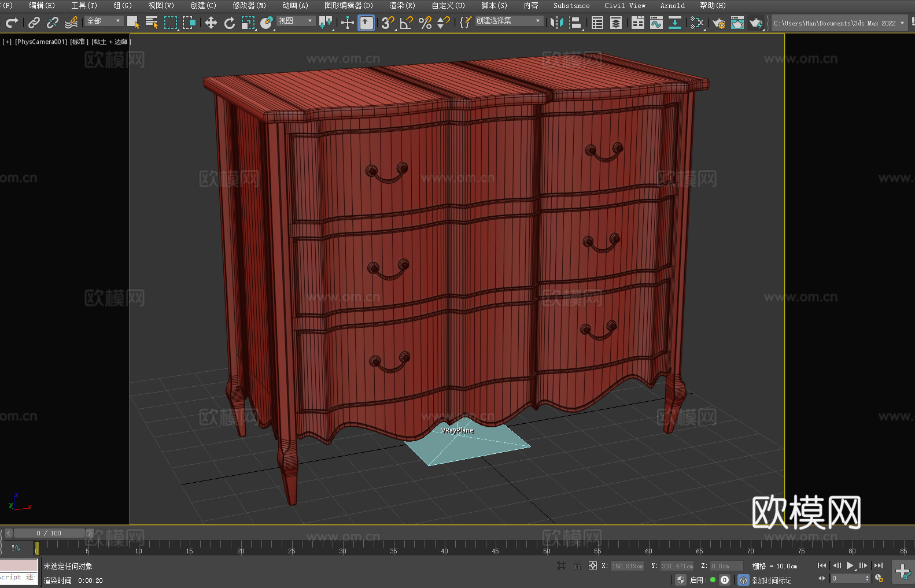The width and height of the screenshot is (915, 588).
Task: Toggle the Selection Lock padlock icon
Action: pyautogui.click(x=577, y=565)
